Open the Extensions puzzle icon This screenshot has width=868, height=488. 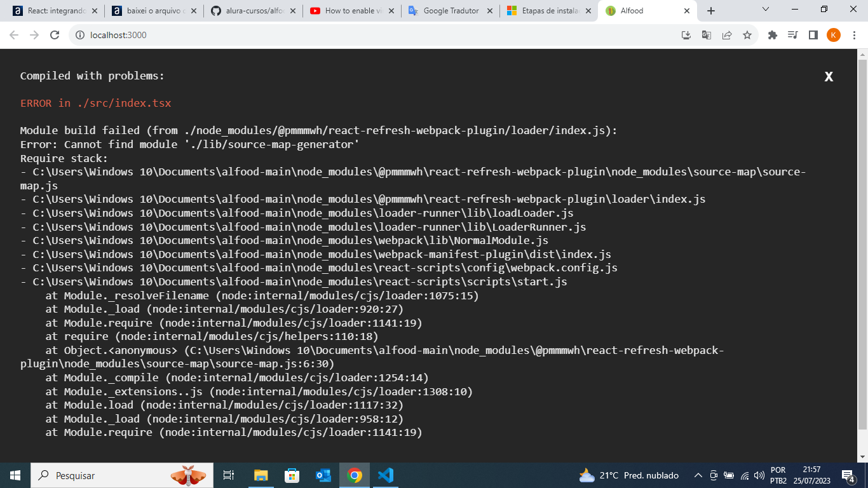(773, 35)
